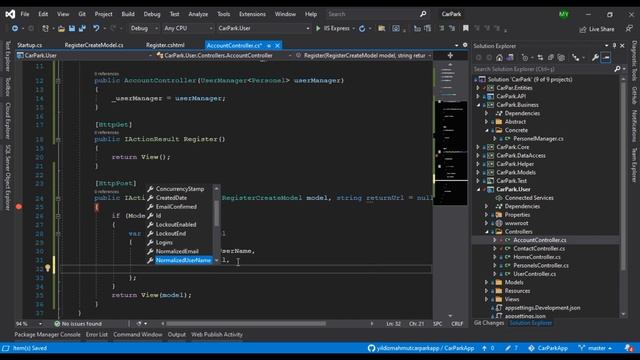Click the browser refresh icon beside IIS Express
This screenshot has height=360, width=640.
pyautogui.click(x=362, y=29)
